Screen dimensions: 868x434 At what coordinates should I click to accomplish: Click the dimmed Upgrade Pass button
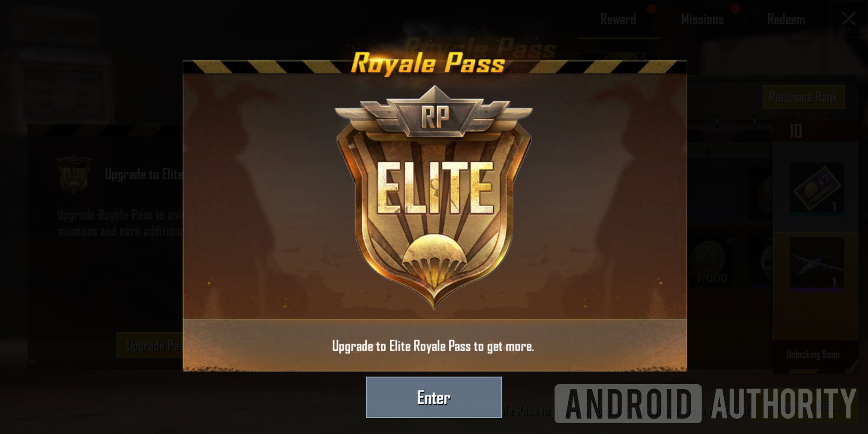(150, 345)
